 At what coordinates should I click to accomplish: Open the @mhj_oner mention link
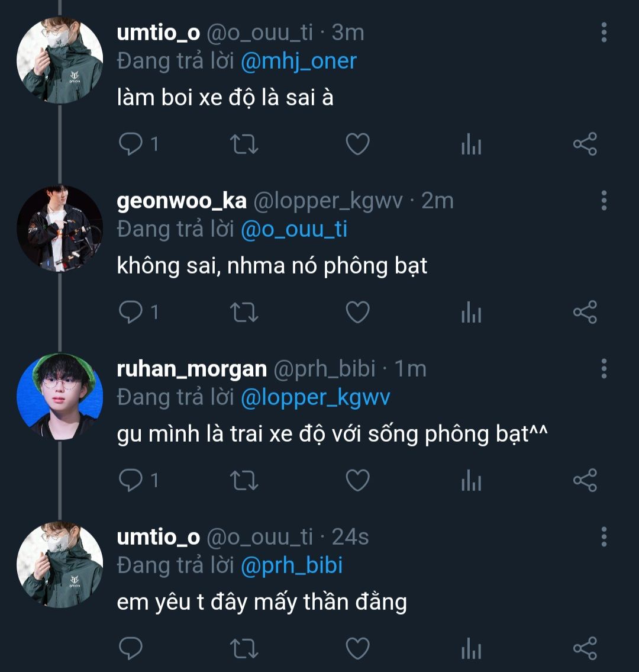pos(299,61)
